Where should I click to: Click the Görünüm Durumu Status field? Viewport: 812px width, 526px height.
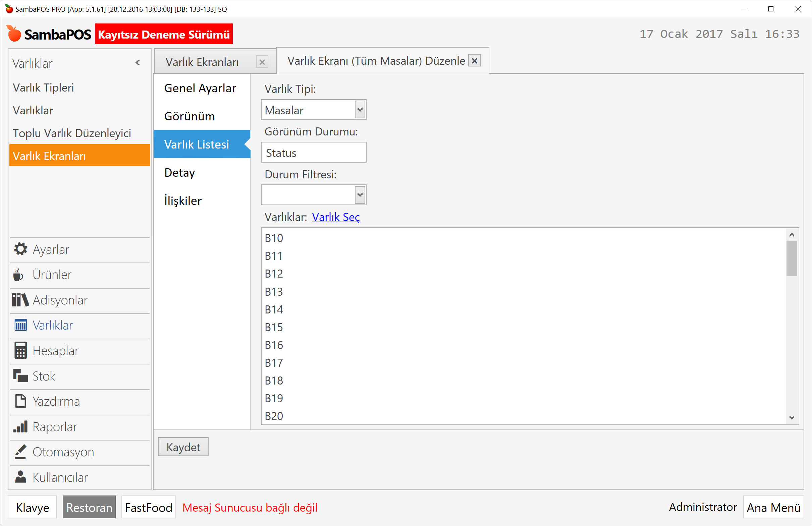(313, 153)
